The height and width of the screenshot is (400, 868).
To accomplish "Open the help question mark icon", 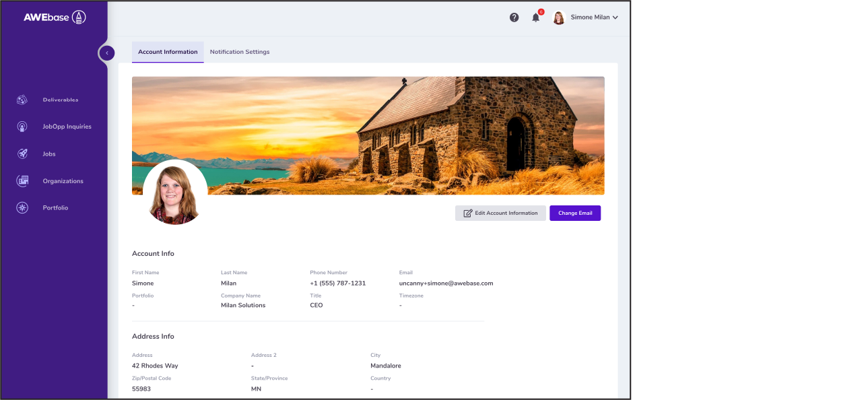I will (x=514, y=18).
